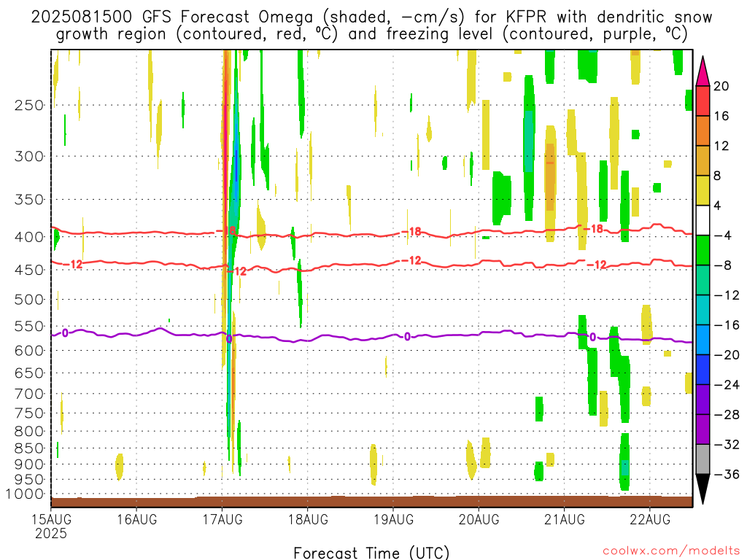The height and width of the screenshot is (560, 747).
Task: Select the 400 pressure level label
Action: [x=29, y=237]
